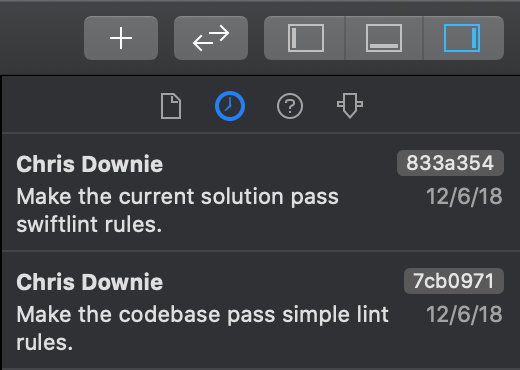
Task: Open code review with arrows button
Action: tap(211, 38)
